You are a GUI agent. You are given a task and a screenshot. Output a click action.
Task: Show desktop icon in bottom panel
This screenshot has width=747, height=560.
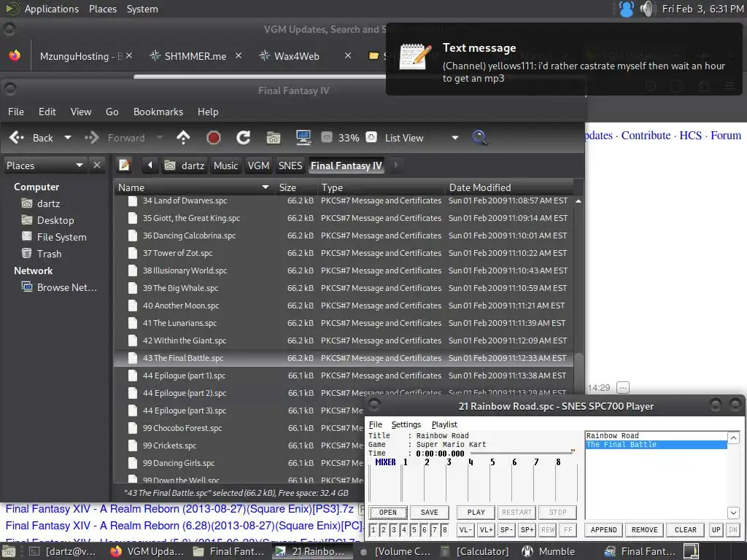[x=9, y=551]
